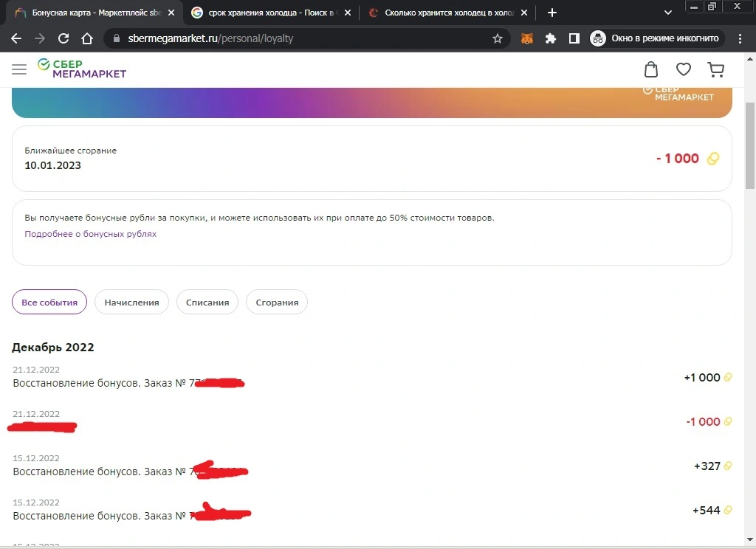
Task: Click the +544 bonus amount
Action: coord(707,511)
